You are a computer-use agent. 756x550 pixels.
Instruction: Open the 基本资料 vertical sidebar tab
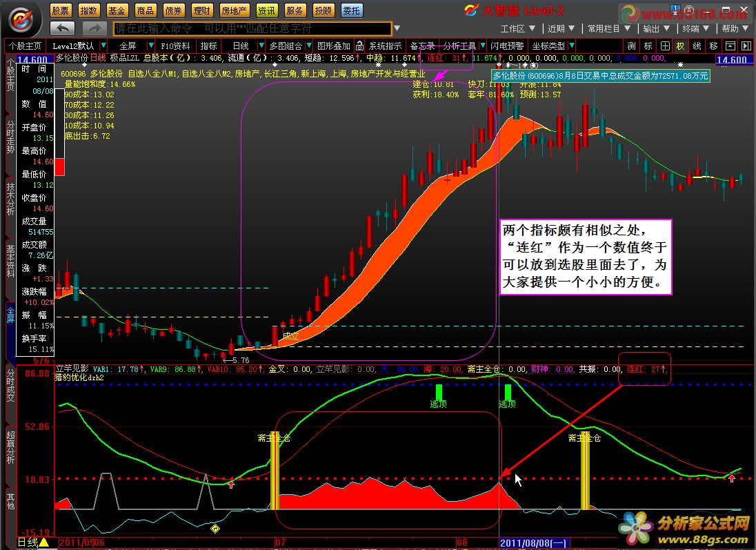pos(10,261)
